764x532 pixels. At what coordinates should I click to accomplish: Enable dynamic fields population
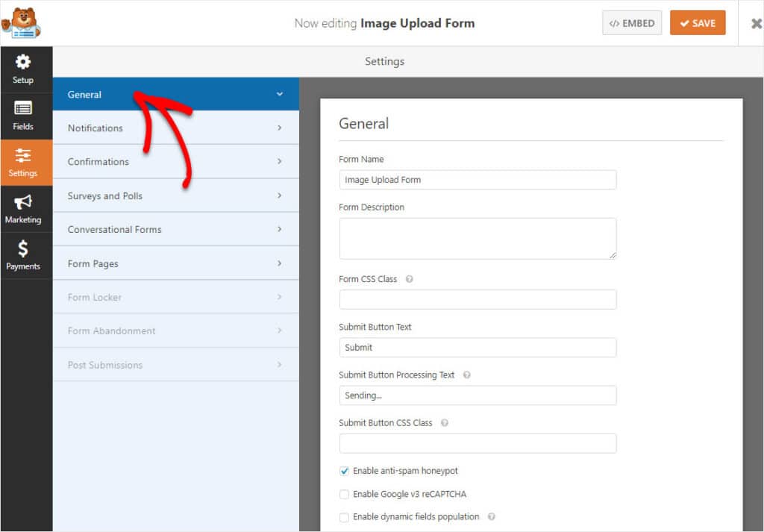[x=344, y=516]
